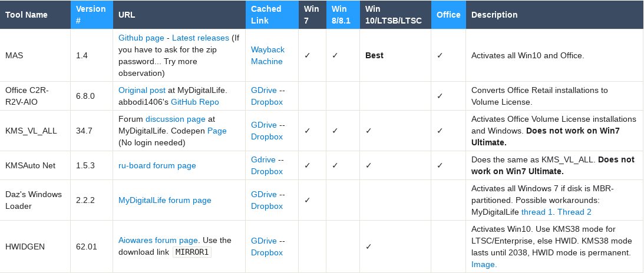Click version 2.2.2 cell
644x273 pixels.
91,201
